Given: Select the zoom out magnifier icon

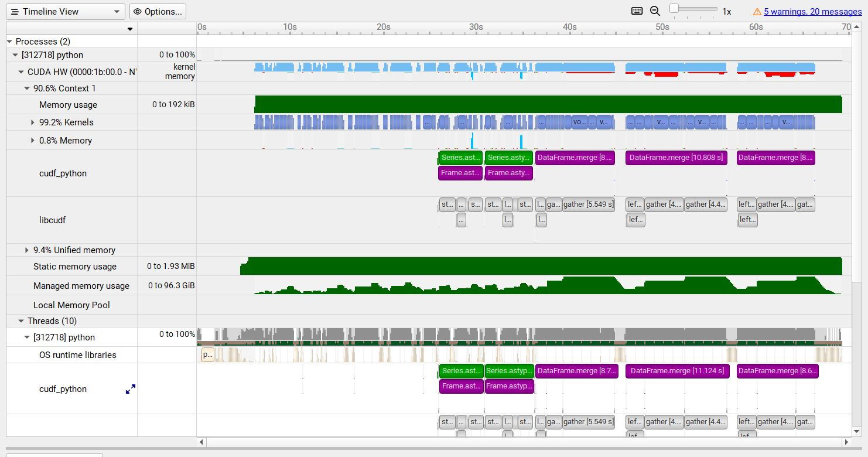Looking at the screenshot, I should (x=654, y=11).
